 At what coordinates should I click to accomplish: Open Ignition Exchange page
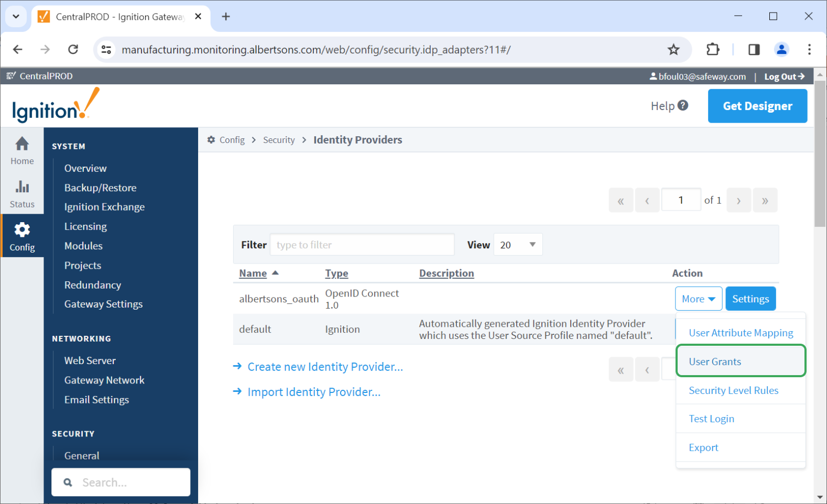click(104, 207)
